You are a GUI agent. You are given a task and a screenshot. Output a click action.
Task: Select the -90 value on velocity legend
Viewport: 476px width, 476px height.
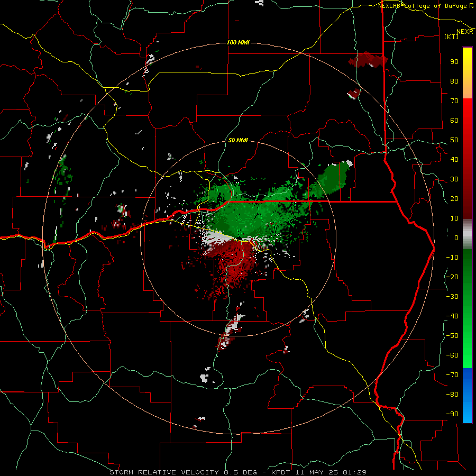[x=452, y=414]
